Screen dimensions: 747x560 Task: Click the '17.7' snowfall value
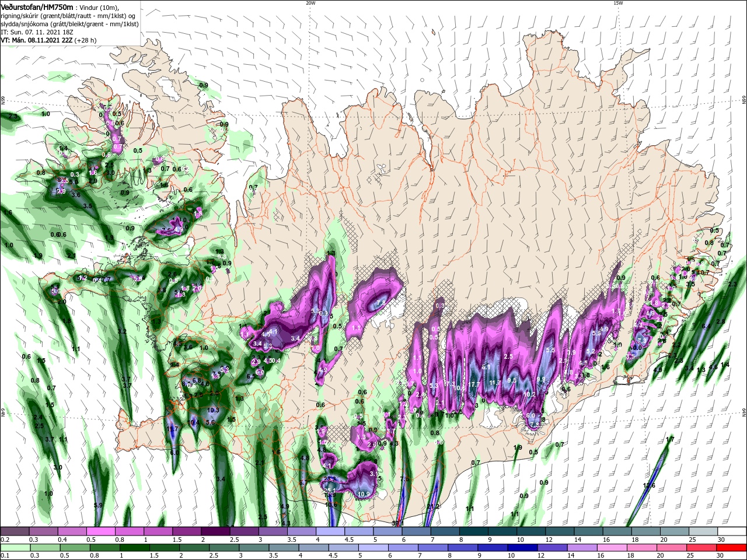point(474,384)
